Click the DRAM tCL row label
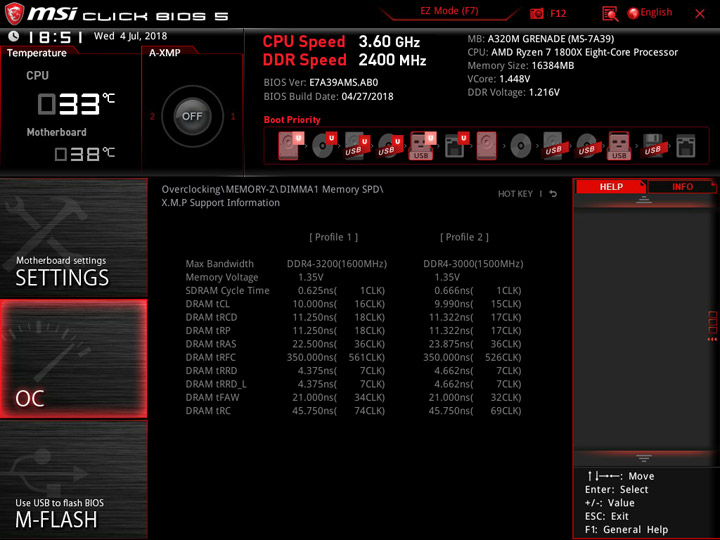720x540 pixels. (208, 304)
